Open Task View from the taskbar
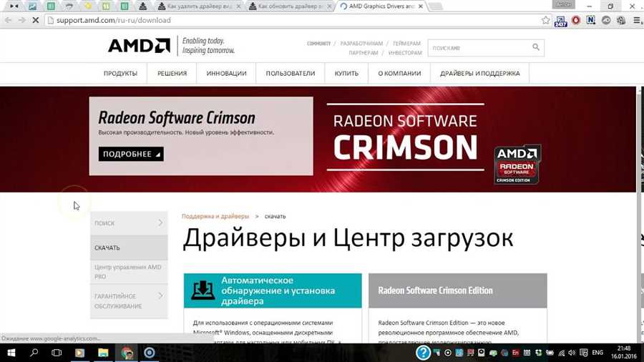This screenshot has height=362, width=644. (x=57, y=353)
